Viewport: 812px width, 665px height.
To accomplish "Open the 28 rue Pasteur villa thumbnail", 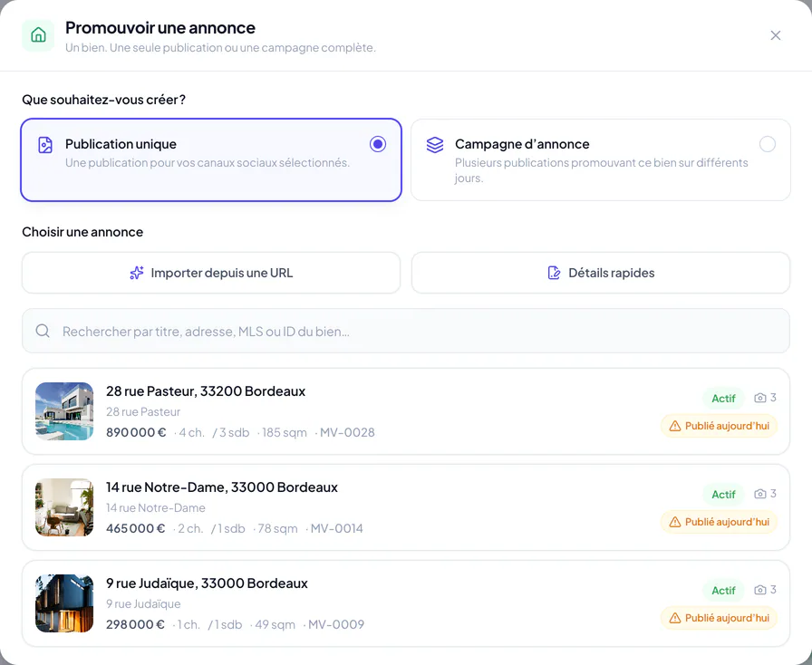I will click(x=64, y=411).
